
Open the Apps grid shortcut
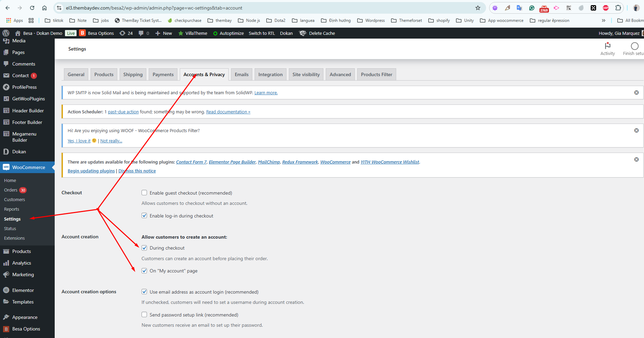click(x=15, y=20)
